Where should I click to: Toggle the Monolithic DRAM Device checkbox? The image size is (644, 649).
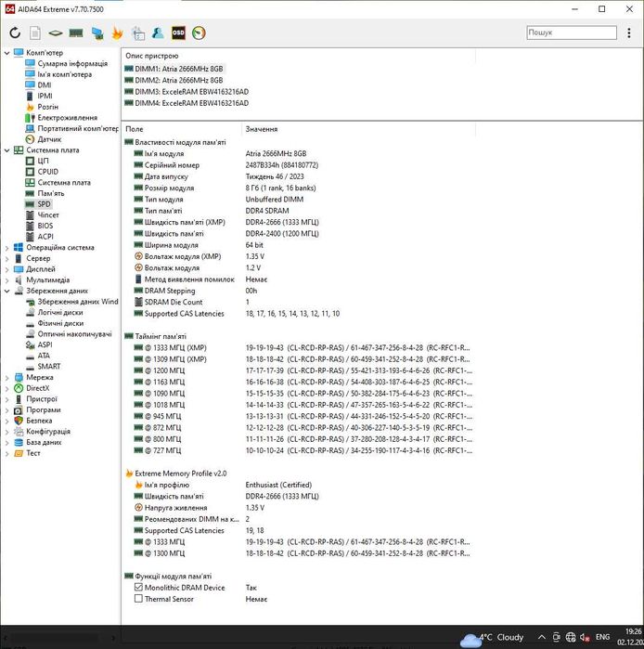(138, 587)
